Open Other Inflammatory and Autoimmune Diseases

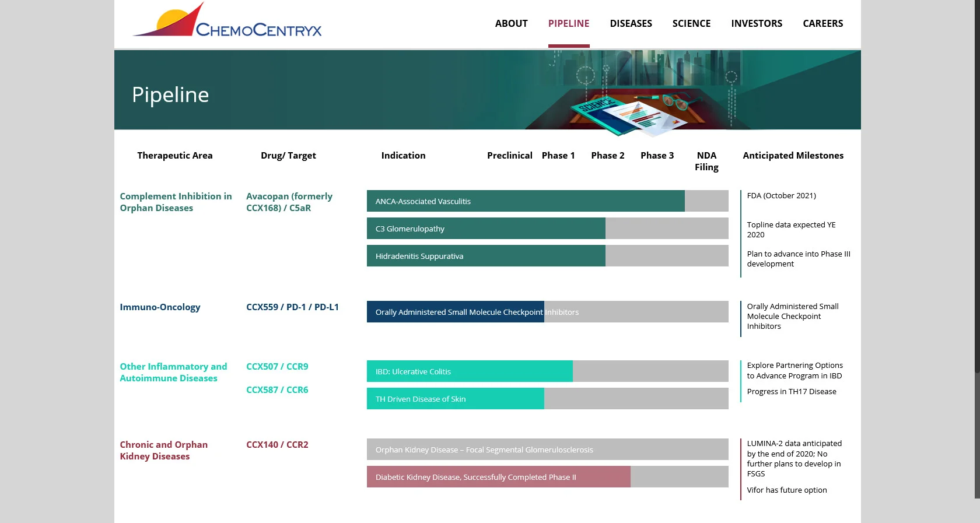click(173, 373)
